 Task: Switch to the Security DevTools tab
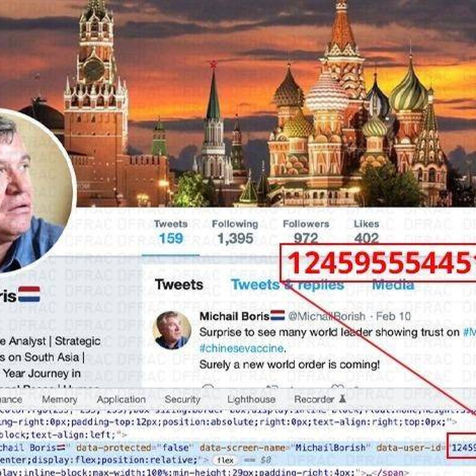(x=183, y=399)
